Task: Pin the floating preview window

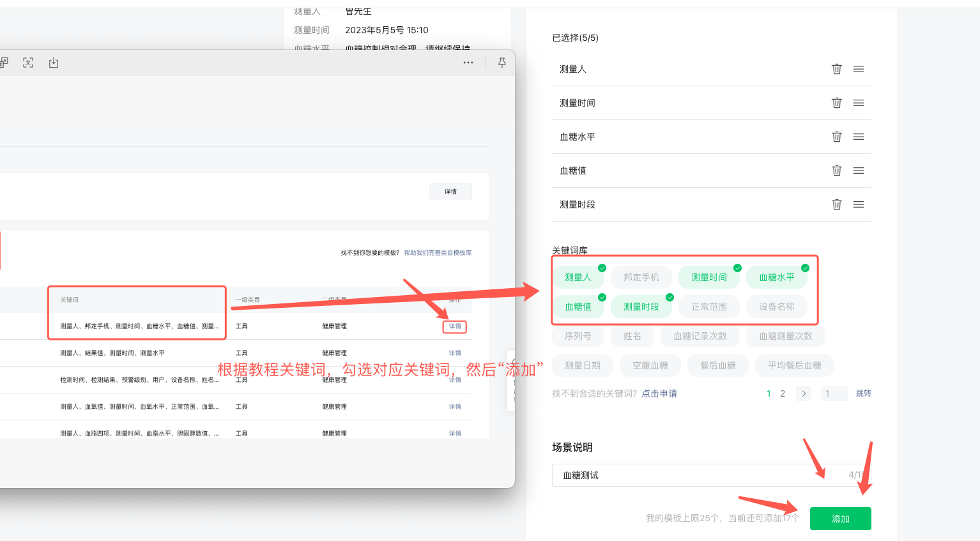Action: (x=502, y=63)
